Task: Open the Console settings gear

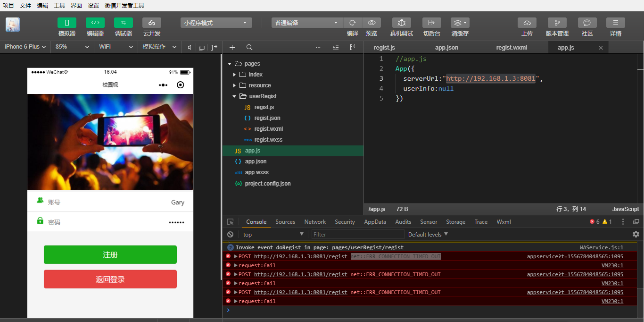Action: [636, 234]
